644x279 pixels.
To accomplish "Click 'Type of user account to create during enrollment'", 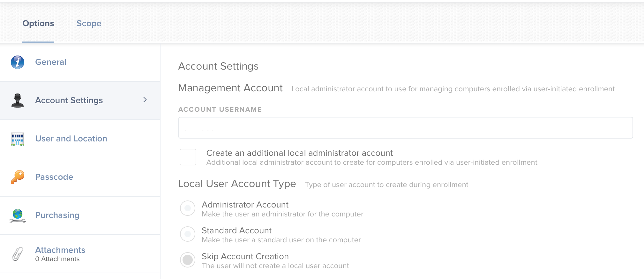I will click(x=386, y=185).
